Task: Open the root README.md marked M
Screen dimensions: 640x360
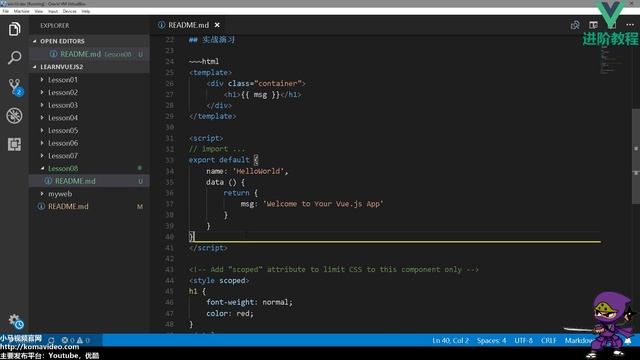Action: tap(89, 206)
